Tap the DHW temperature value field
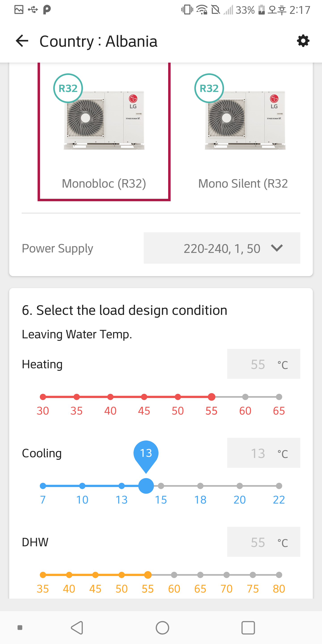The height and width of the screenshot is (644, 322). coord(263,542)
